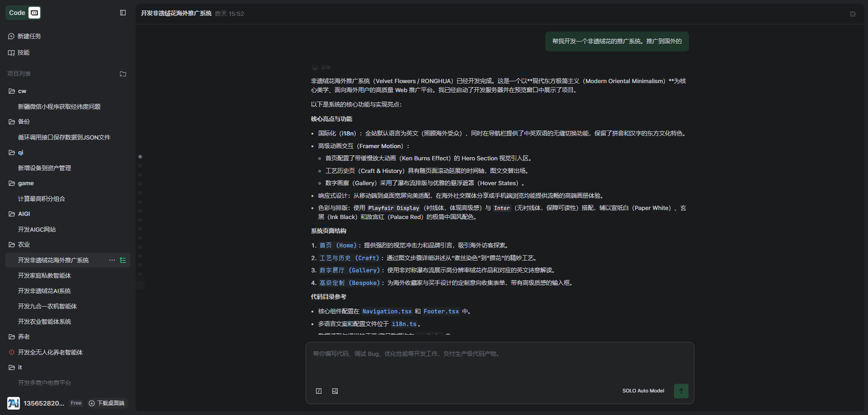Click the image upload icon
This screenshot has height=415, width=868.
(335, 391)
